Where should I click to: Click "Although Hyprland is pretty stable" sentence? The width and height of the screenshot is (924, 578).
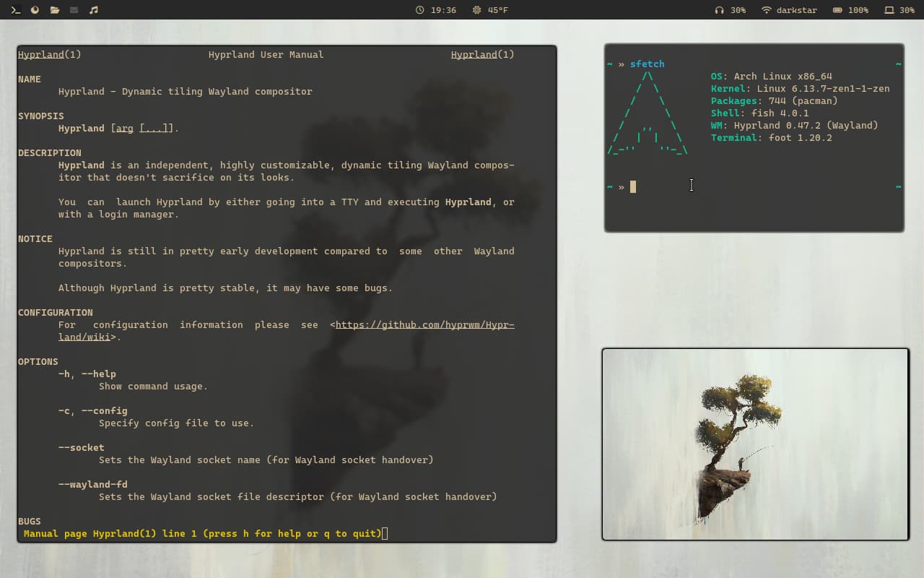[x=226, y=288]
